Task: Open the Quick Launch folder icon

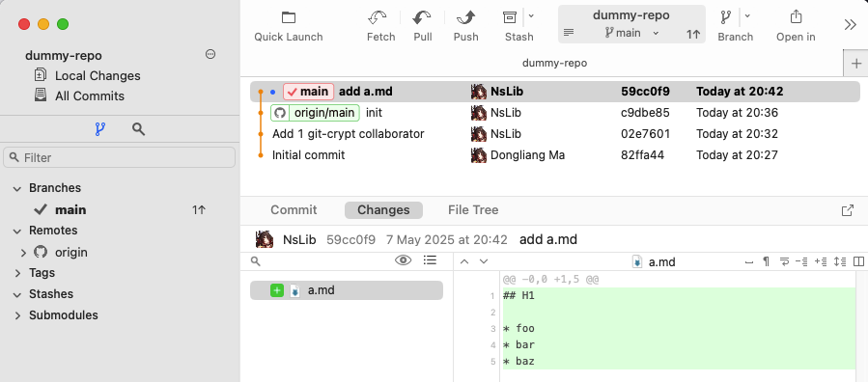Action: click(x=289, y=17)
